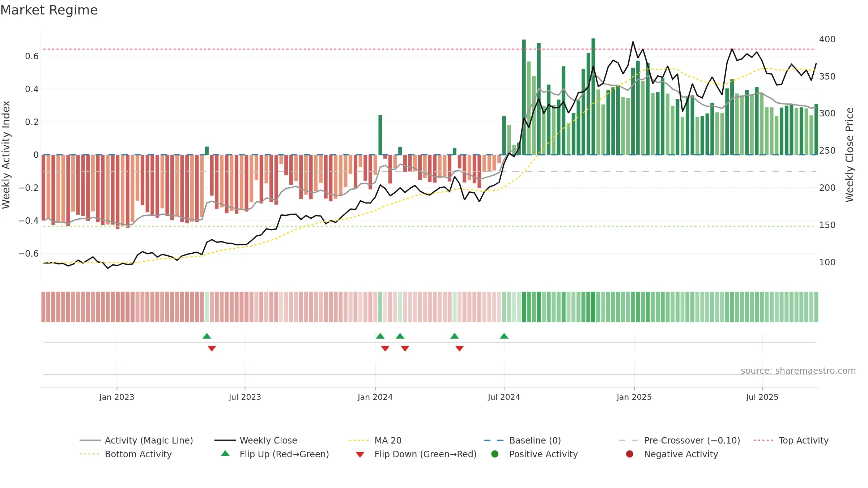This screenshot has width=868, height=488.
Task: Click the Weekly Close Price axis title
Action: [850, 155]
